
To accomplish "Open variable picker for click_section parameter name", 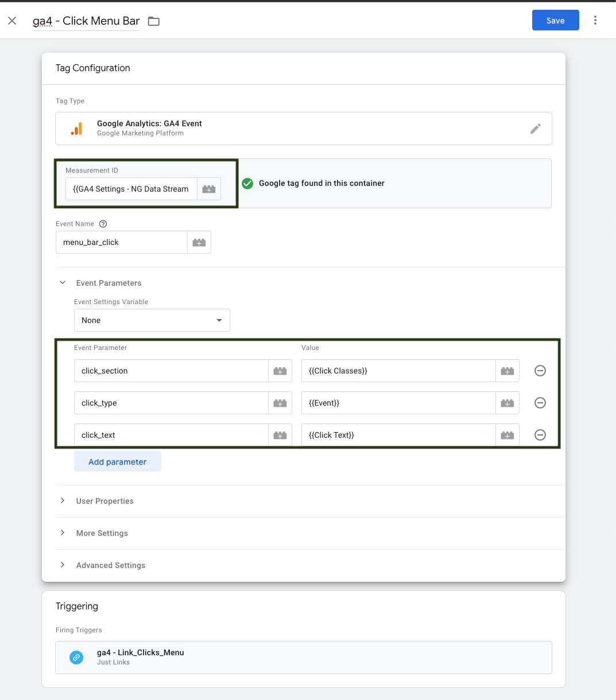I will (280, 371).
